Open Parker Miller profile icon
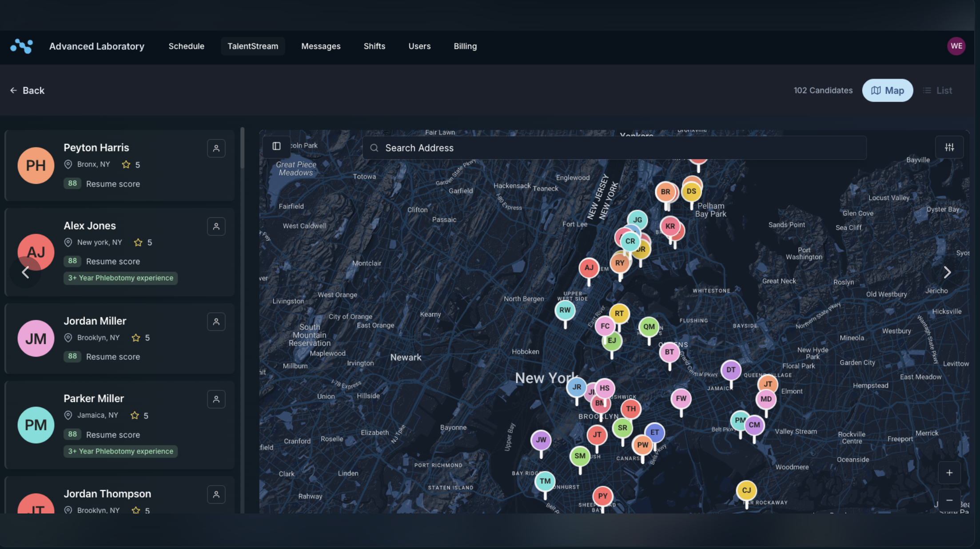The width and height of the screenshot is (980, 549). tap(216, 399)
